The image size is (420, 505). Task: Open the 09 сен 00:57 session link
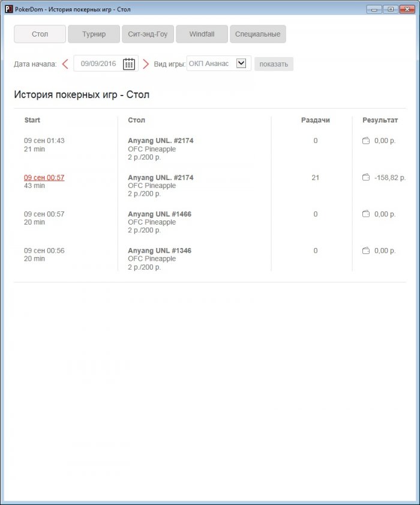(44, 178)
